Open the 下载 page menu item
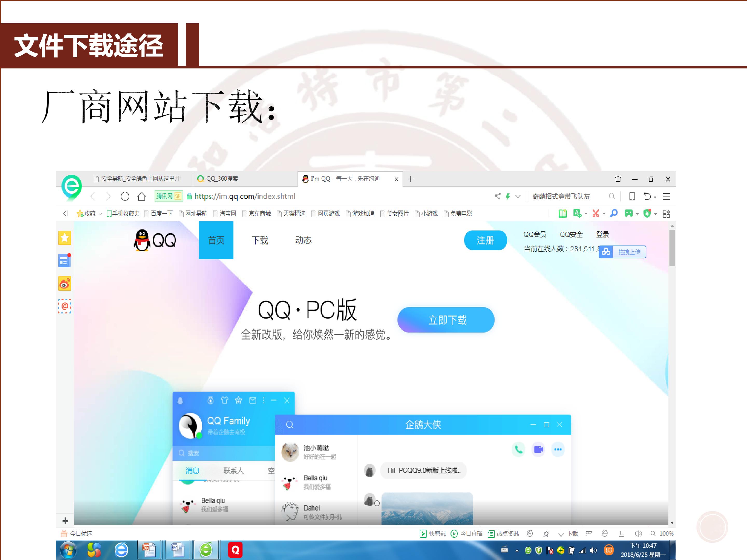Image resolution: width=747 pixels, height=560 pixels. pos(260,240)
